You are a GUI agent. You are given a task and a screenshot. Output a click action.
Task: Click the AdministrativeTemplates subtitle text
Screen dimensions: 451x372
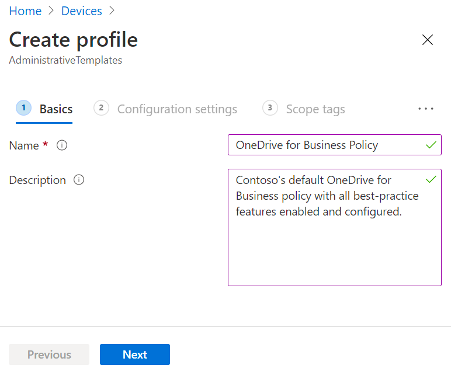tap(66, 60)
